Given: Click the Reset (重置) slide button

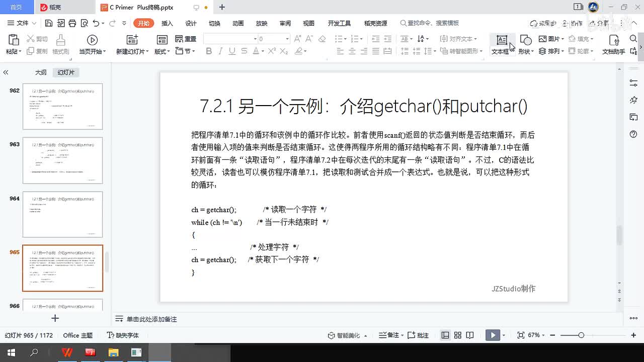Looking at the screenshot, I should pos(186,39).
